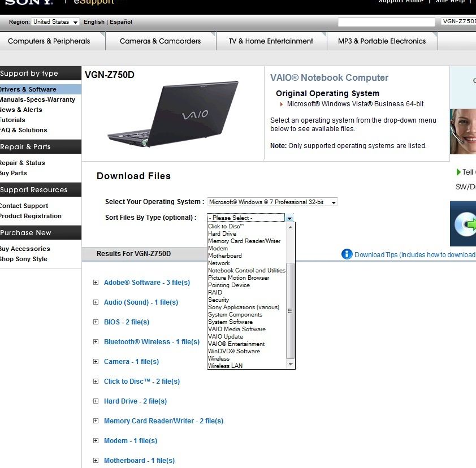Choose Pointing Device option in list
The width and height of the screenshot is (476, 468).
click(x=247, y=285)
